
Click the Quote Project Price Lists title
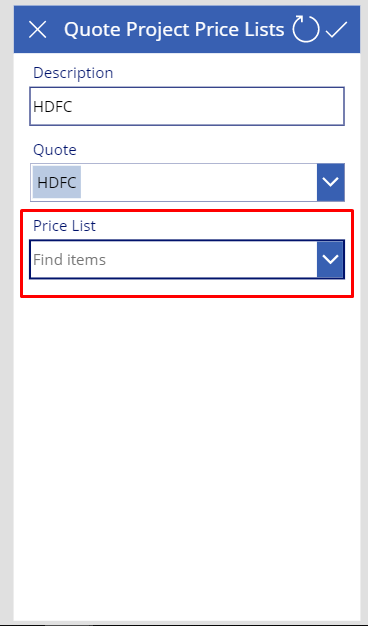click(174, 30)
